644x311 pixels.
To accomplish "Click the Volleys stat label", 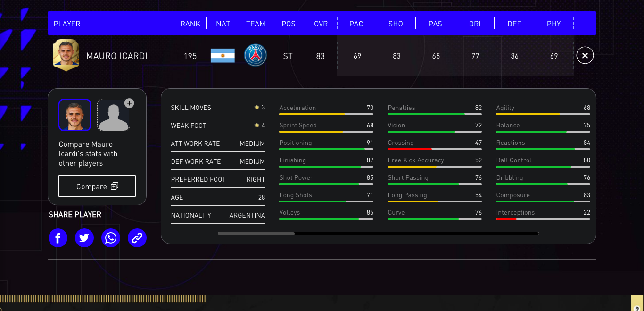I will point(289,212).
